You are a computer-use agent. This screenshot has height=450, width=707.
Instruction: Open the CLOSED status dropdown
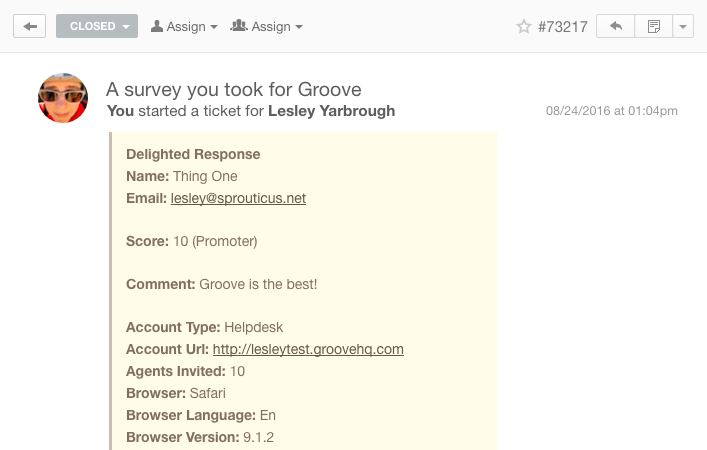point(97,26)
